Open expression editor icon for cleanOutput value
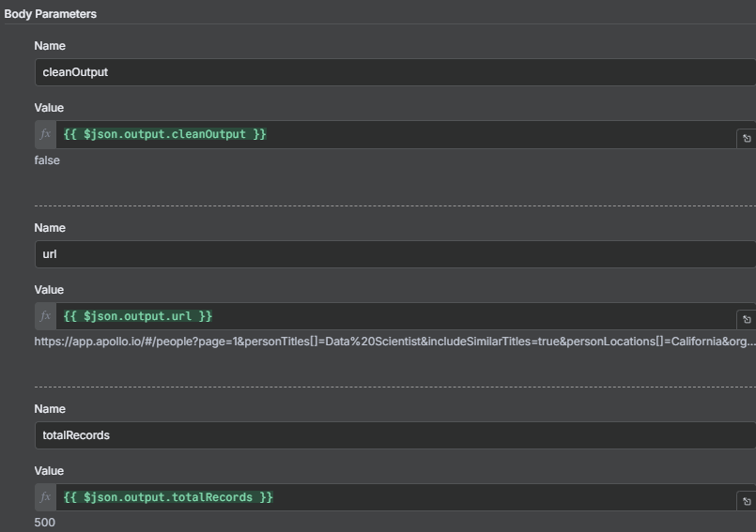Viewport: 756px width, 532px height. coord(747,139)
